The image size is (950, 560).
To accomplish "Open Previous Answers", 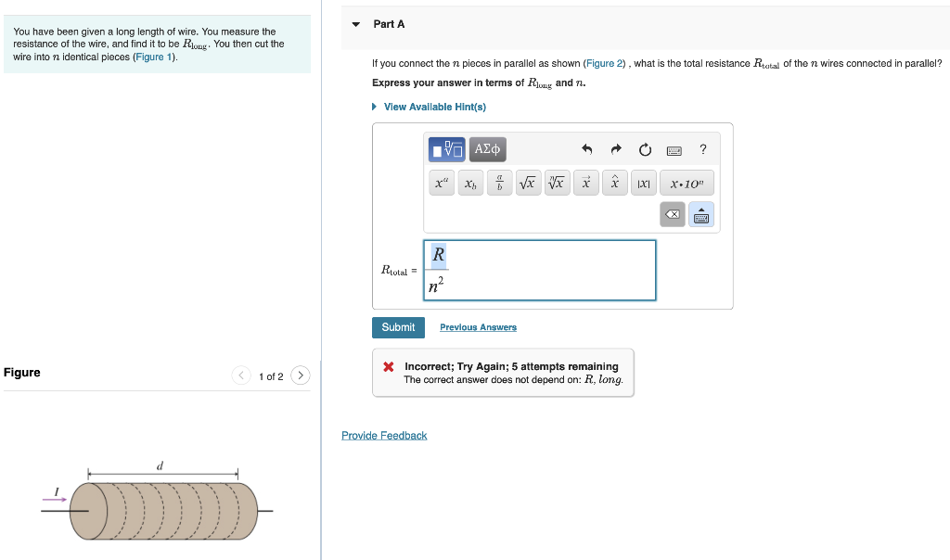I will (478, 327).
